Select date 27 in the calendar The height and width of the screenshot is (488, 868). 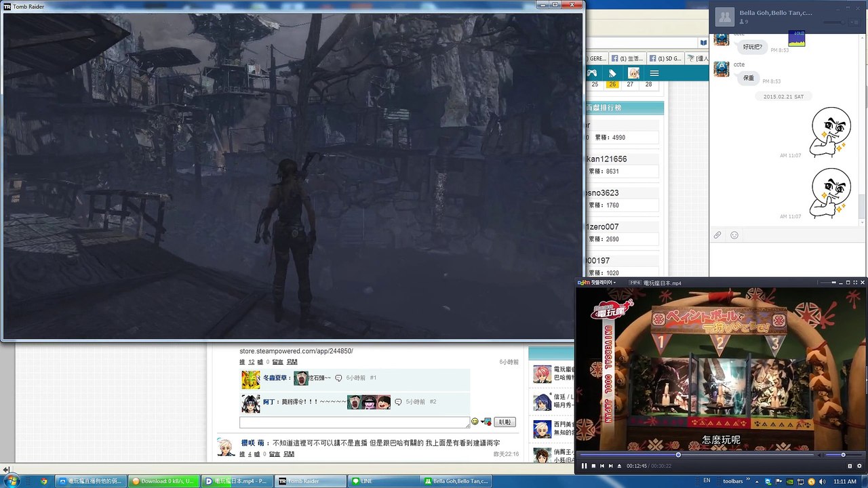[630, 85]
